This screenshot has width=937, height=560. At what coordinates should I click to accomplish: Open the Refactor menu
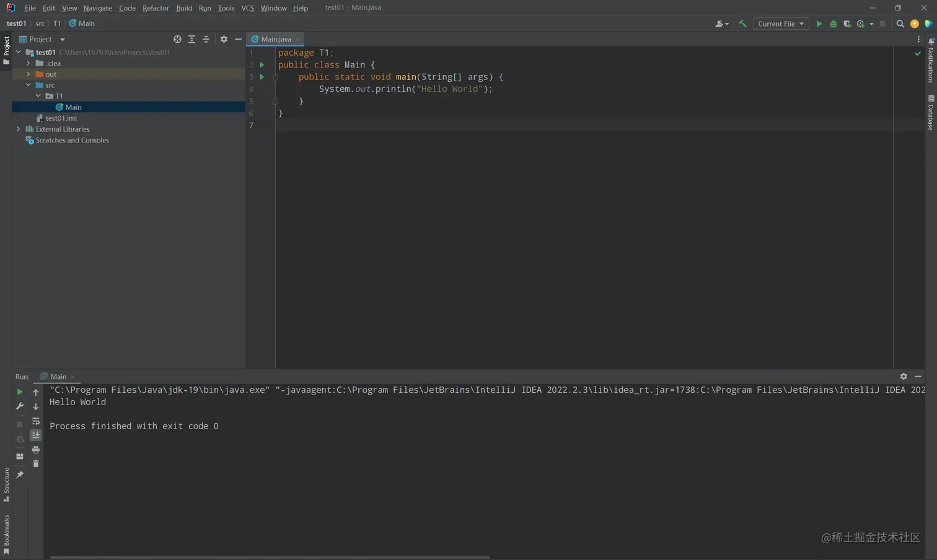point(156,8)
